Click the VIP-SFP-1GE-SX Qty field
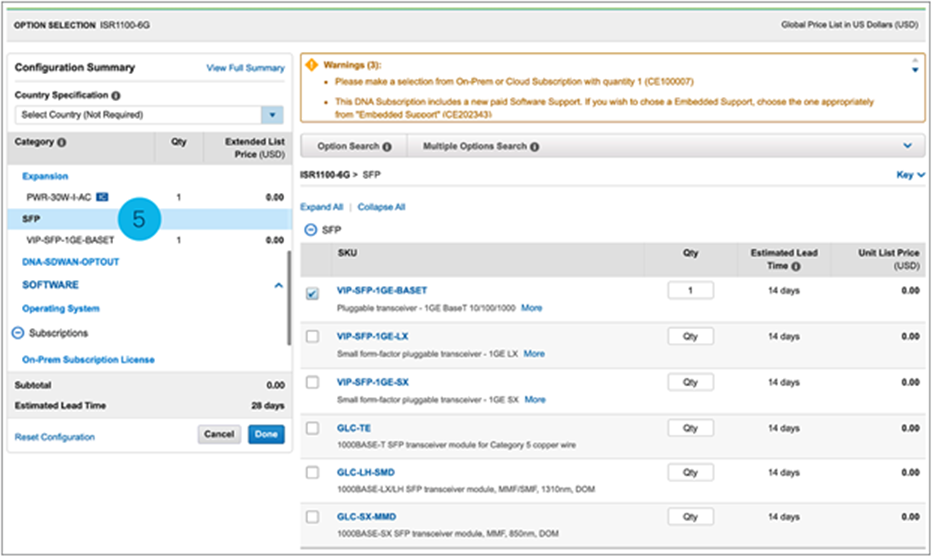This screenshot has width=932, height=557. click(x=690, y=382)
